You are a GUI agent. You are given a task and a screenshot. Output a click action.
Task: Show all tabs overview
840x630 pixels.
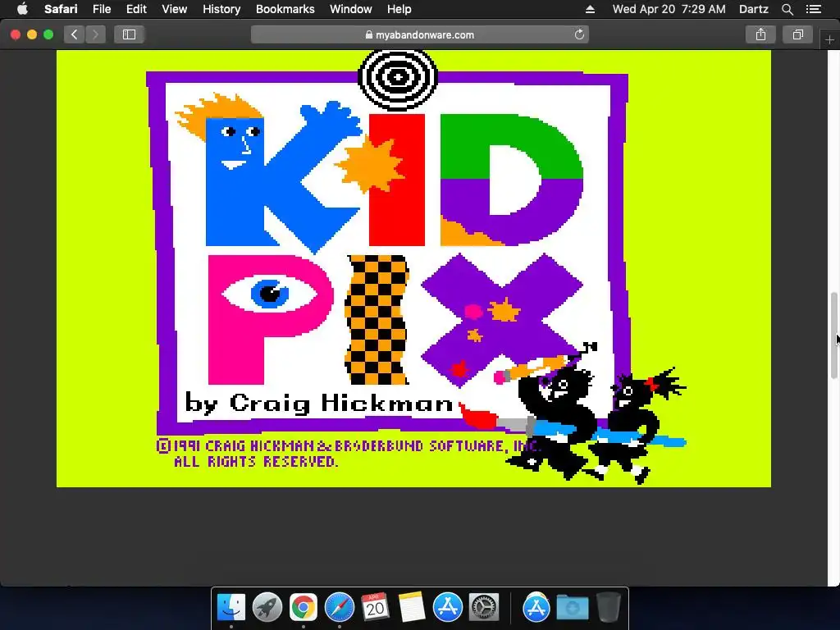click(797, 34)
